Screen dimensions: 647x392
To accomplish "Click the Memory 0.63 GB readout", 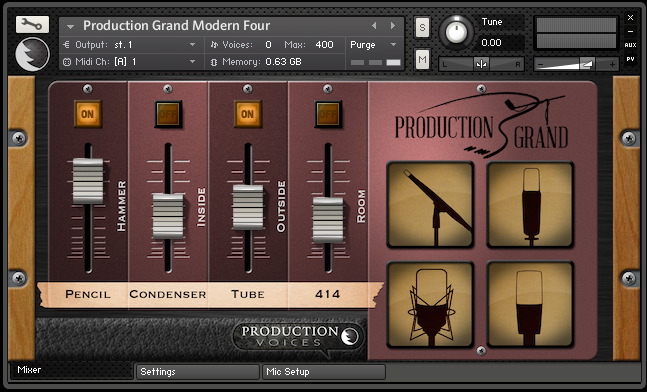I will 283,62.
